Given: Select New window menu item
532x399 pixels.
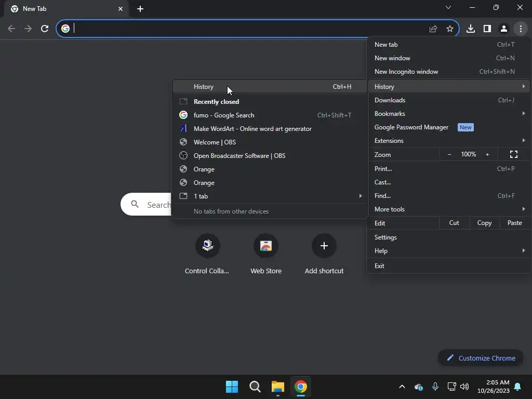Looking at the screenshot, I should coord(449,58).
